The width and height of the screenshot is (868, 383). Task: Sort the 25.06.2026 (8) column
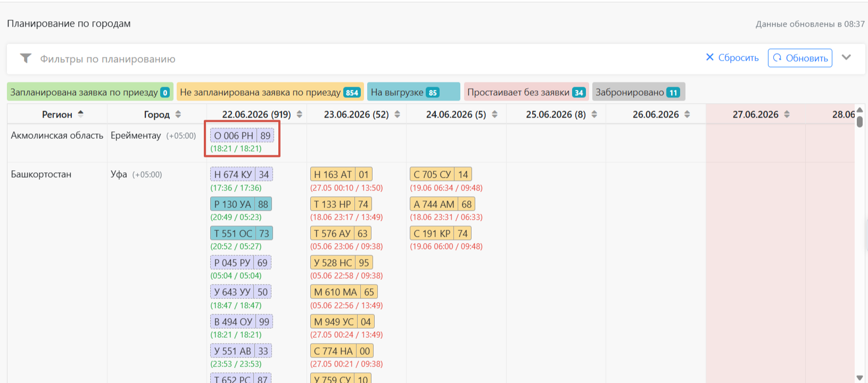coord(594,114)
